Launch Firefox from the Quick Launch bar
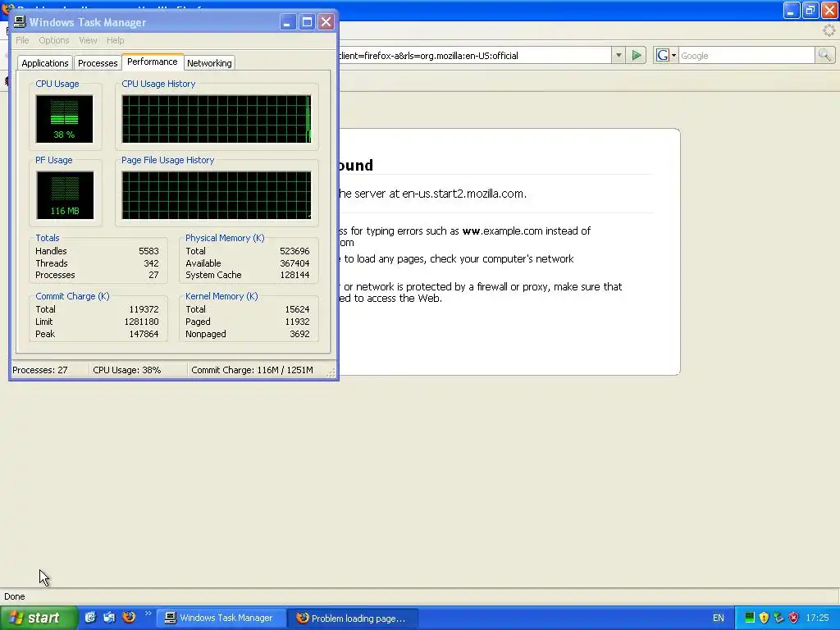This screenshot has height=630, width=840. [129, 617]
